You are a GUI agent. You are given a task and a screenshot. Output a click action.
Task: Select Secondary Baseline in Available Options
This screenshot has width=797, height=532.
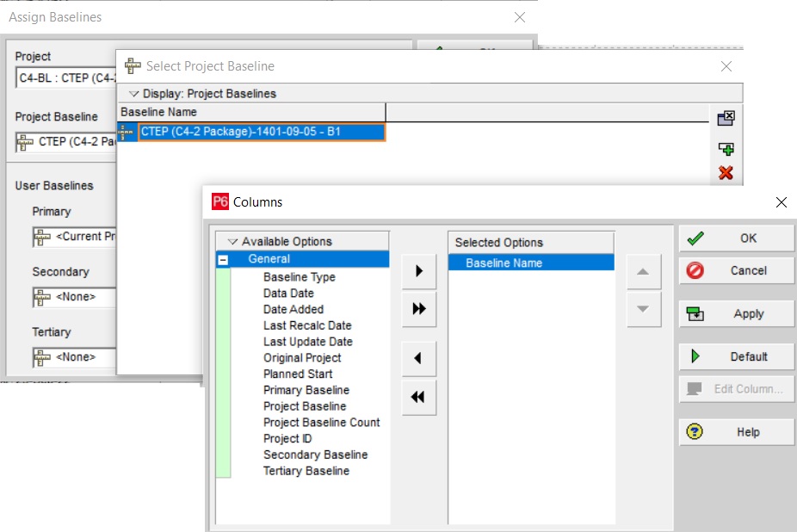tap(316, 455)
